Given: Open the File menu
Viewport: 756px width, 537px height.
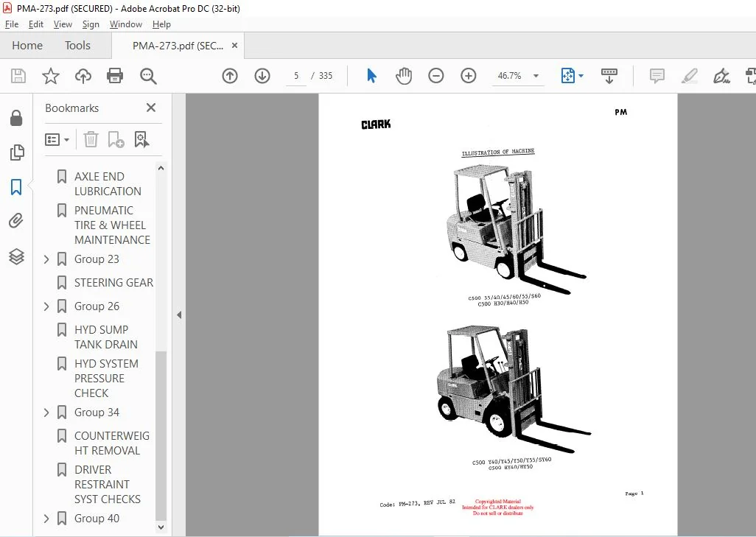Looking at the screenshot, I should [12, 24].
